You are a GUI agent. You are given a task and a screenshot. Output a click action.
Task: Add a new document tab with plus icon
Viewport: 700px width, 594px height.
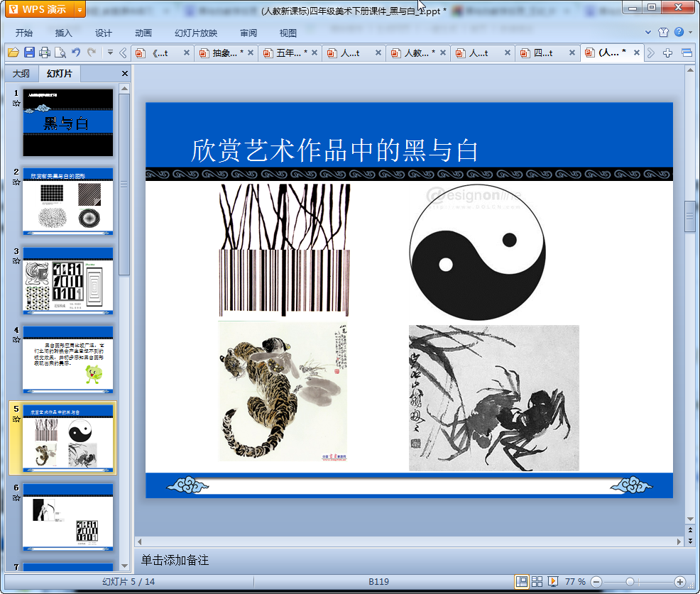point(667,53)
